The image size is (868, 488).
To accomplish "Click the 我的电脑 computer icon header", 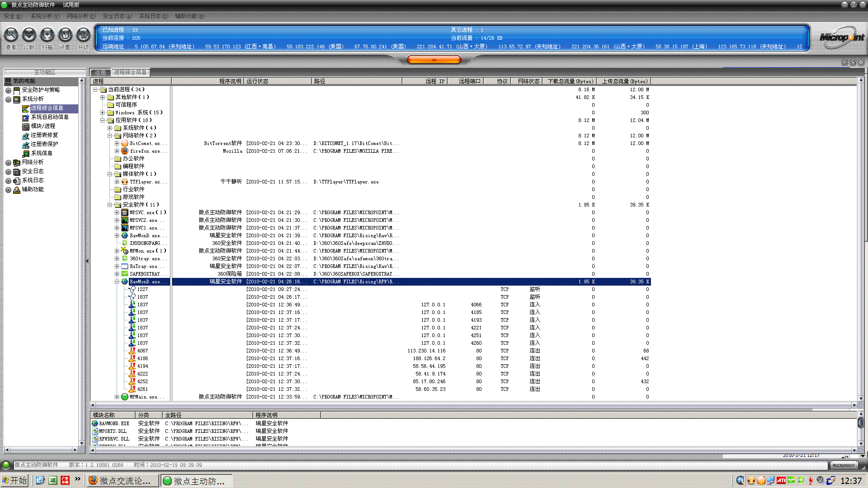I will (x=8, y=81).
